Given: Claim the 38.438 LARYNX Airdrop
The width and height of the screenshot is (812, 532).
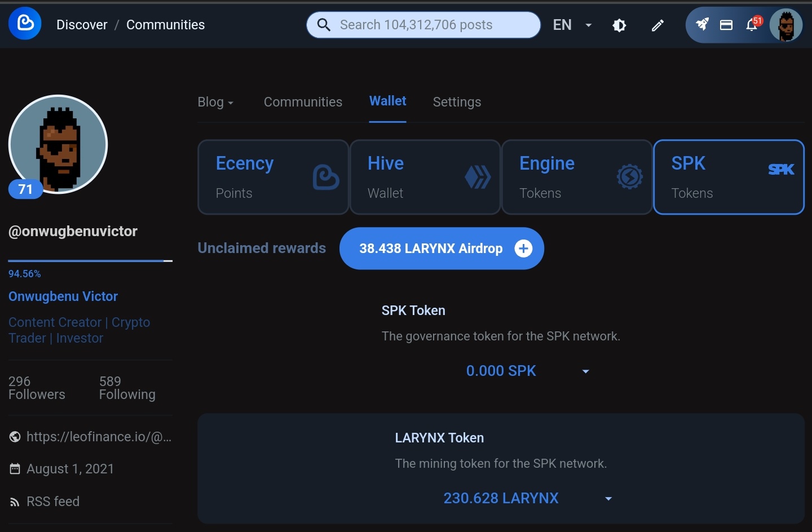Looking at the screenshot, I should (442, 249).
